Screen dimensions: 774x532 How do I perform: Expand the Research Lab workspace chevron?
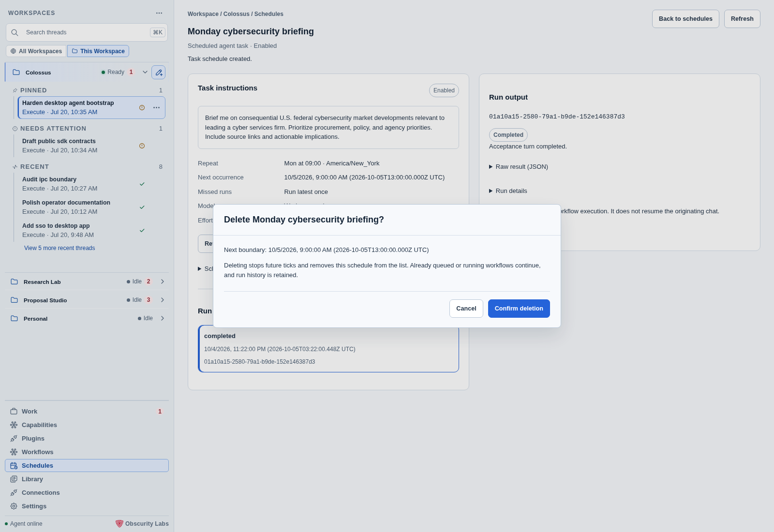[163, 281]
